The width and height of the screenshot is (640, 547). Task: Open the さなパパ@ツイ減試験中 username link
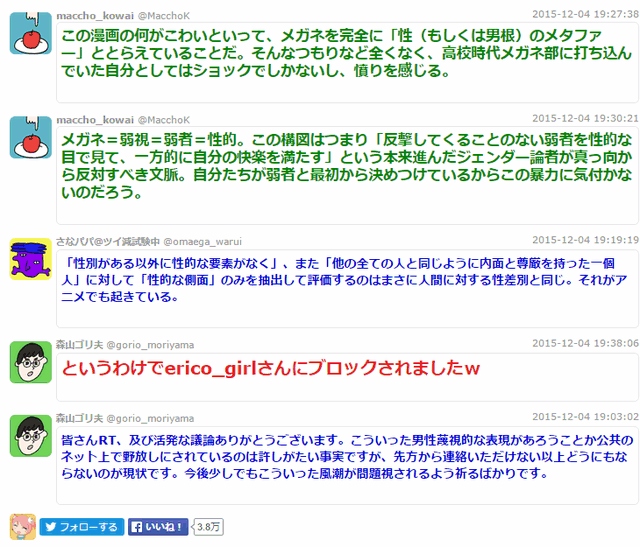[108, 241]
